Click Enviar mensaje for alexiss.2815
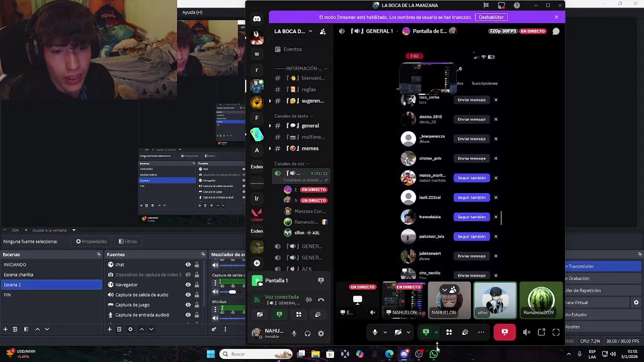644x362 pixels. point(471,120)
